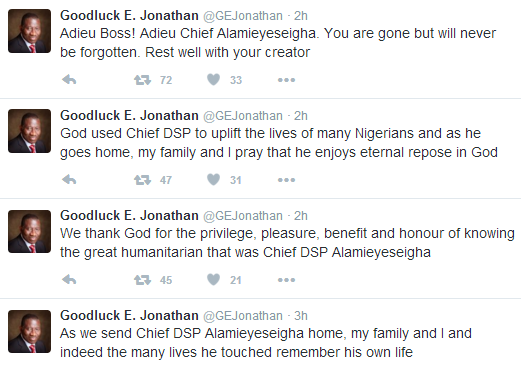Open the 3h timestamp on last tweet

click(301, 316)
